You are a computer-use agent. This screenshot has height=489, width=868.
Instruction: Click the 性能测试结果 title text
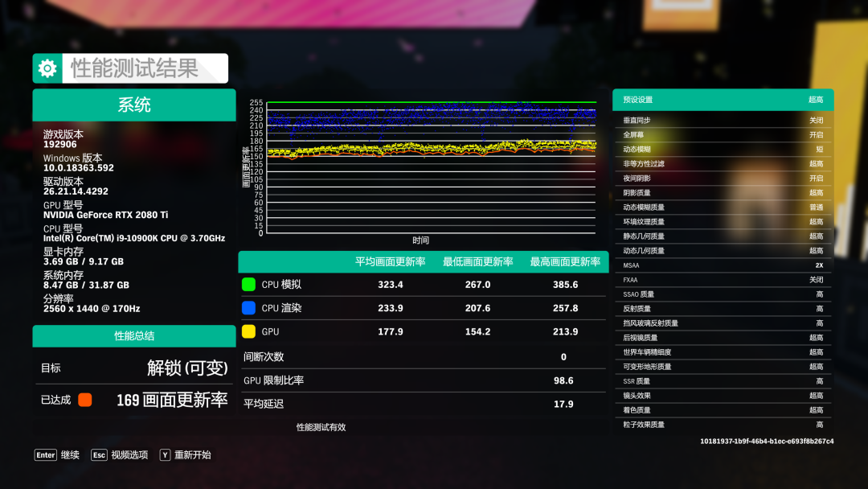pyautogui.click(x=134, y=68)
